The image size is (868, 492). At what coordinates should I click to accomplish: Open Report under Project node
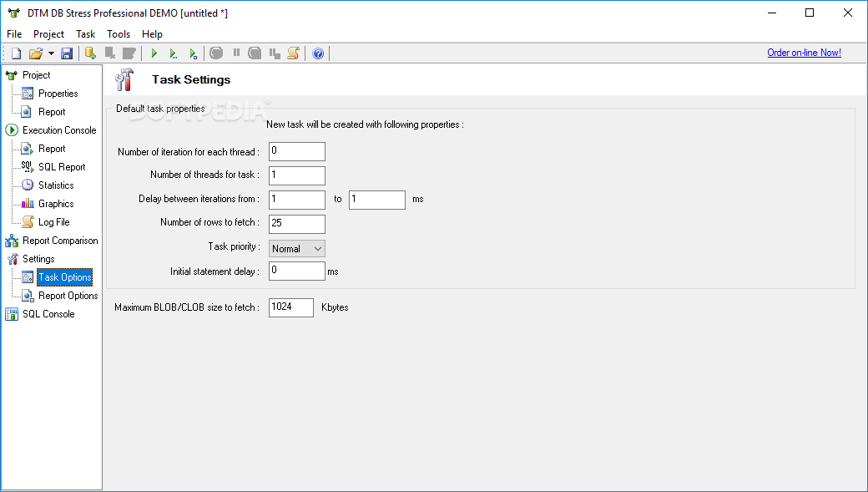tap(52, 111)
